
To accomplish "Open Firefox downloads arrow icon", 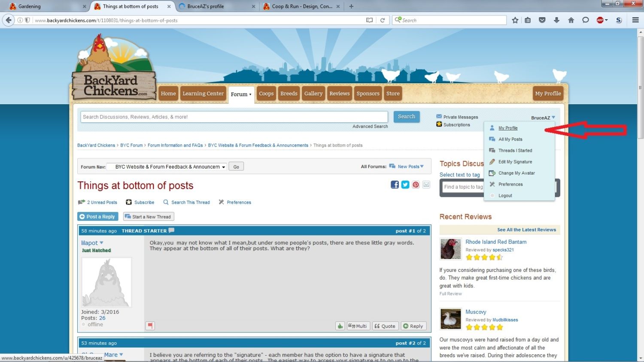I will [x=556, y=20].
